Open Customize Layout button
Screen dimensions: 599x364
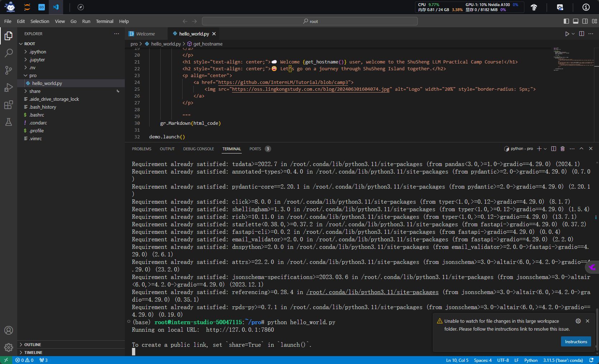pyautogui.click(x=594, y=21)
